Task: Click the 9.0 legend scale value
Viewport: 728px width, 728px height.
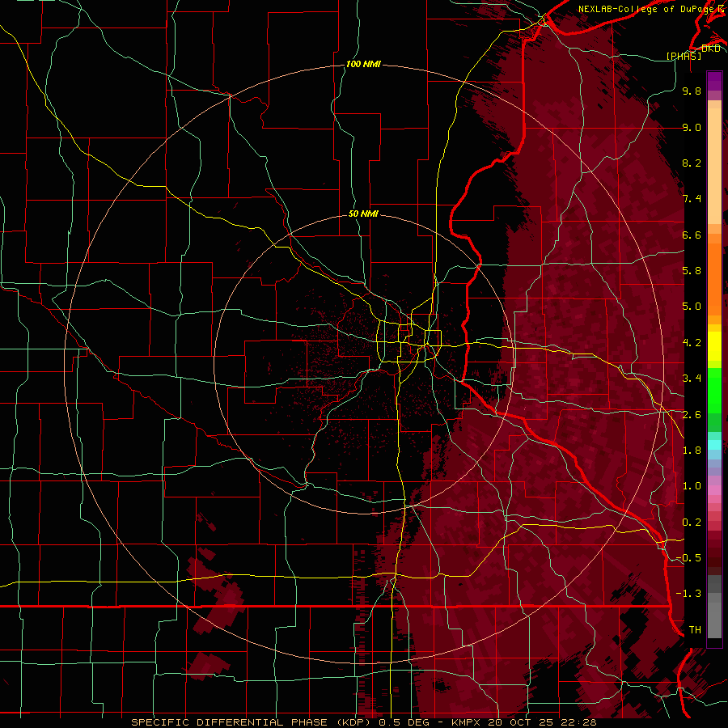Action: 692,127
